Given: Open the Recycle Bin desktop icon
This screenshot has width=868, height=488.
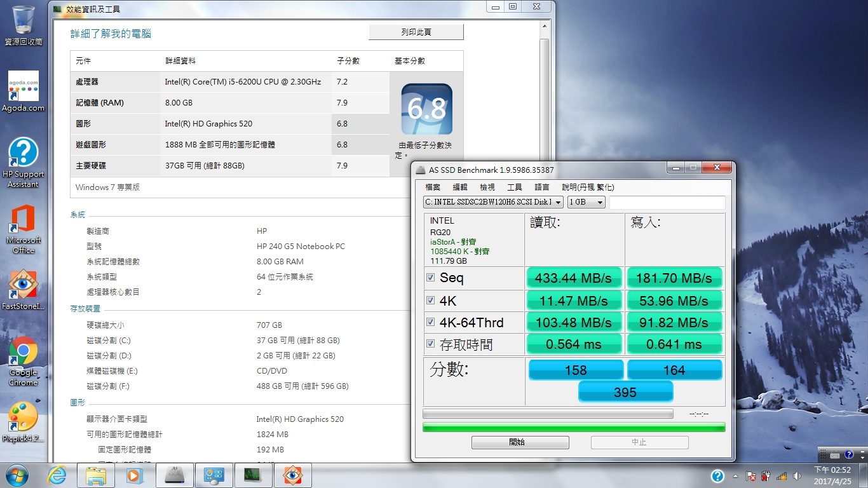Looking at the screenshot, I should 24,25.
